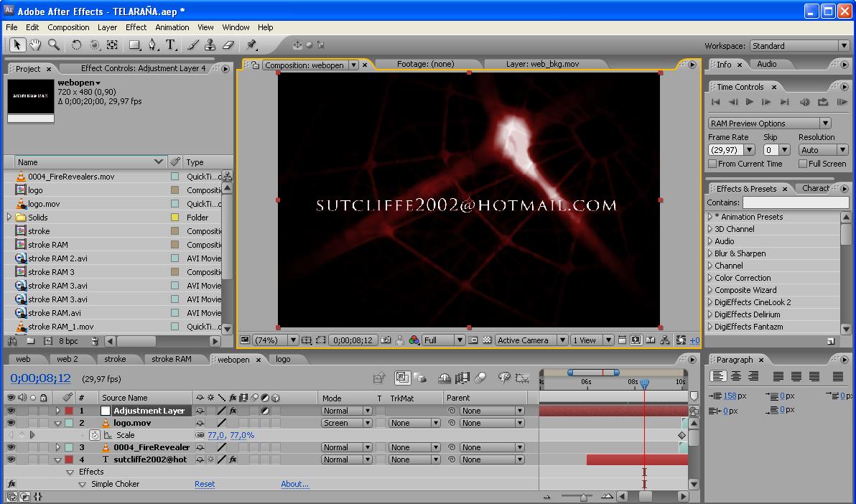Click the Play button in Time Controls
The image size is (856, 504).
(x=750, y=101)
